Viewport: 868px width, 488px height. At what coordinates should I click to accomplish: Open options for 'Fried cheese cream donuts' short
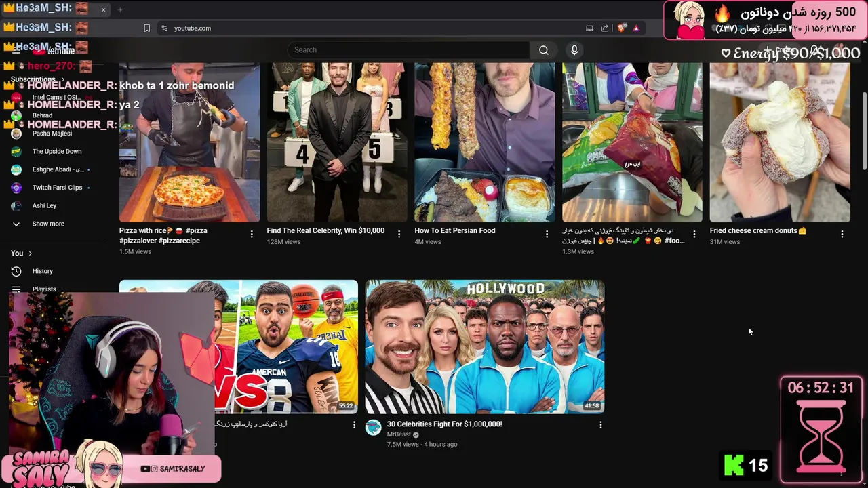[x=842, y=234]
